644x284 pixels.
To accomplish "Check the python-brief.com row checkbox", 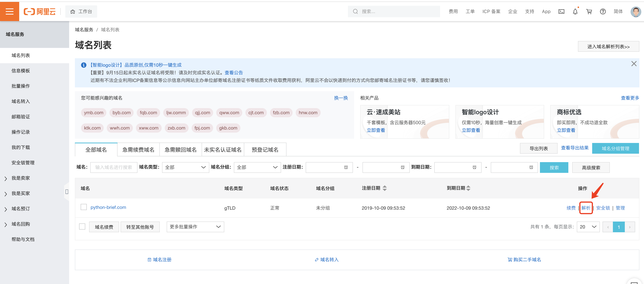I will pyautogui.click(x=84, y=207).
